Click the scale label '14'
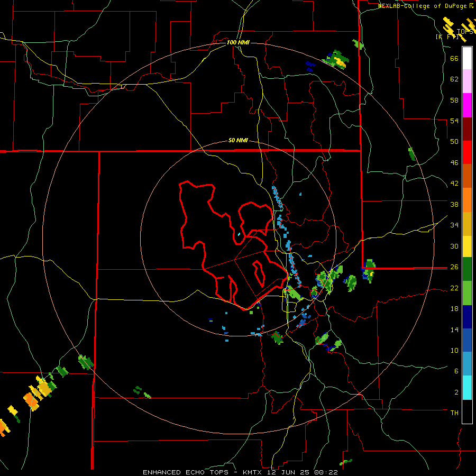Screen dimensions: 476x476 (x=454, y=329)
